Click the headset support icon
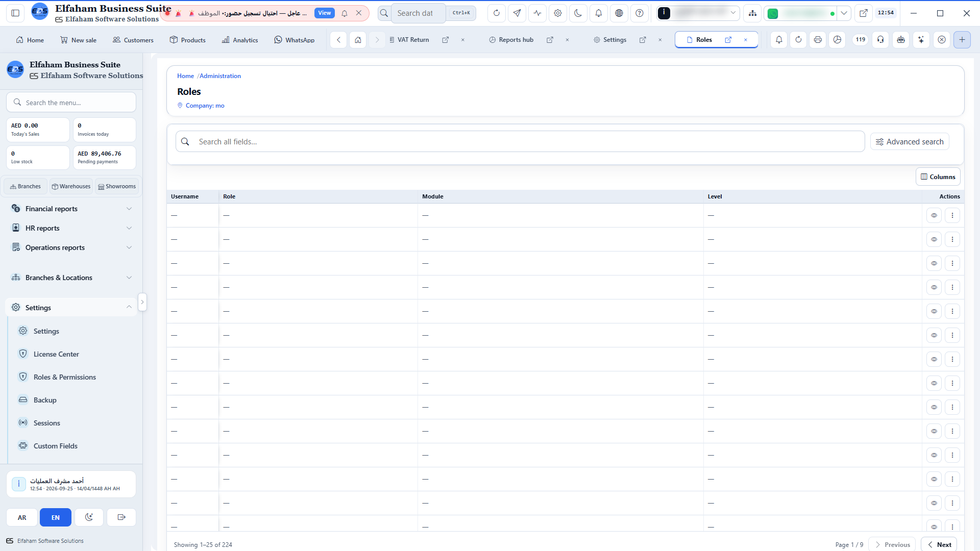The height and width of the screenshot is (551, 980). pyautogui.click(x=880, y=40)
